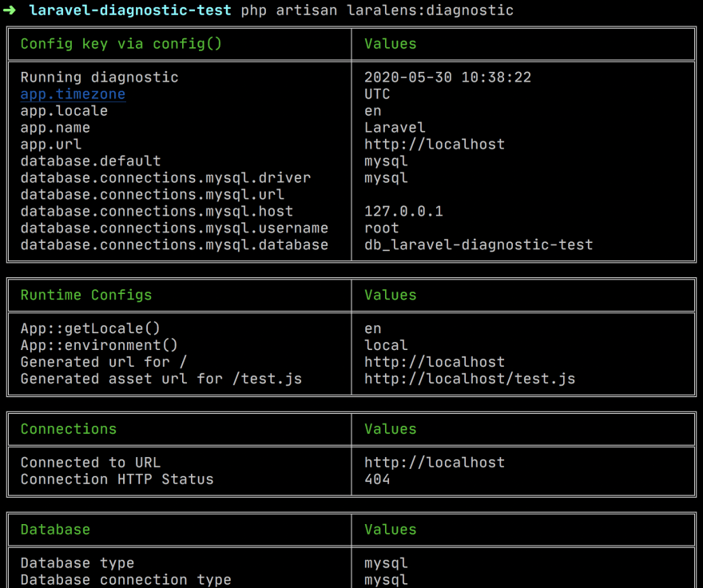Click http://localhost value in app.url row
Screen dimensions: 703x588
435,145
